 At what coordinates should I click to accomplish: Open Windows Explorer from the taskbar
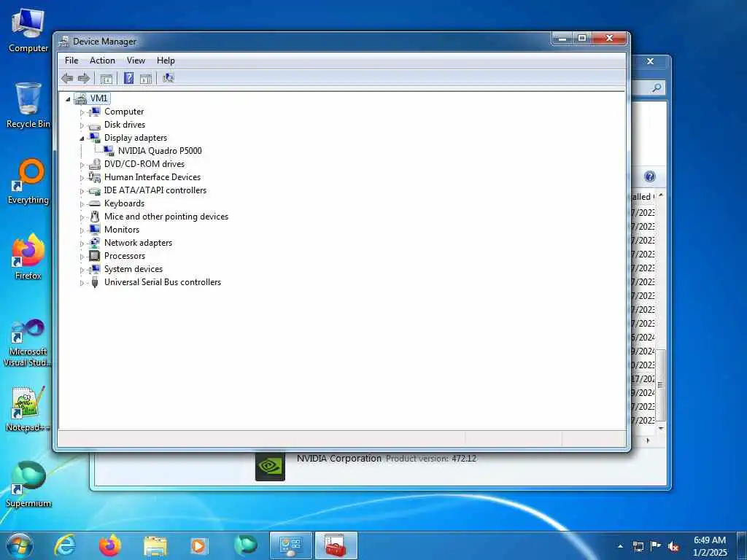(155, 545)
